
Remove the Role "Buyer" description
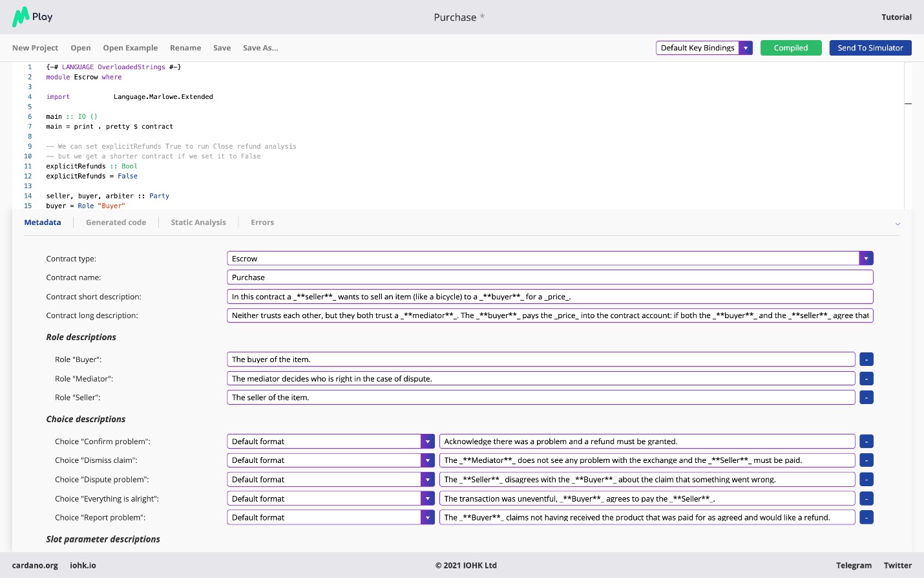tap(866, 359)
